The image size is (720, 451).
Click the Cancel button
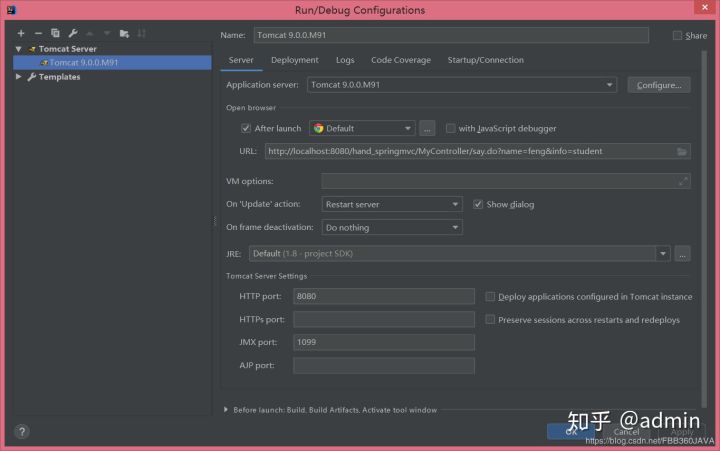626,431
